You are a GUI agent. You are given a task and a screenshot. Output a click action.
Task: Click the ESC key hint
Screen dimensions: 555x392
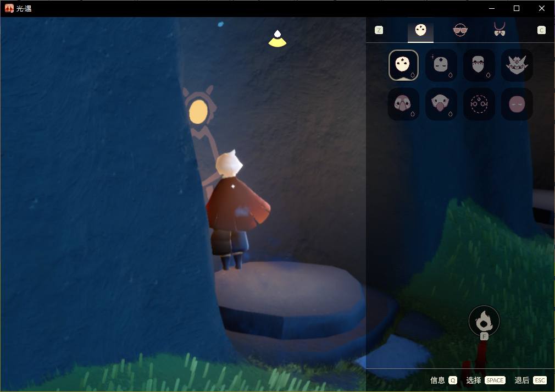tap(540, 380)
